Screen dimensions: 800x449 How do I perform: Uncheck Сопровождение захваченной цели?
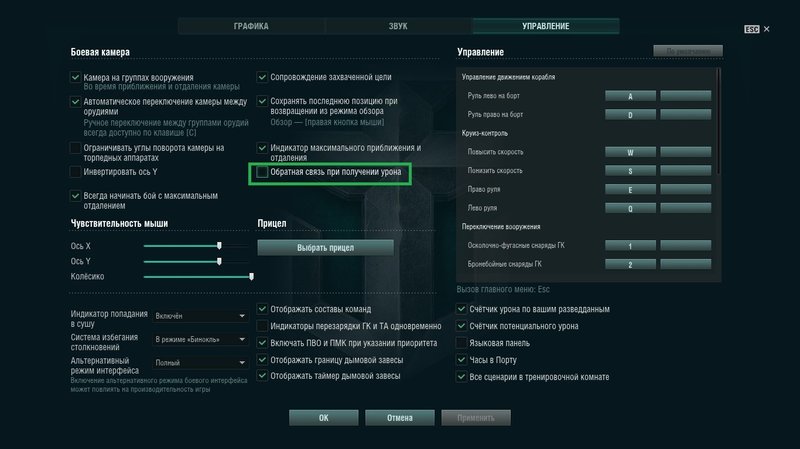pos(263,76)
